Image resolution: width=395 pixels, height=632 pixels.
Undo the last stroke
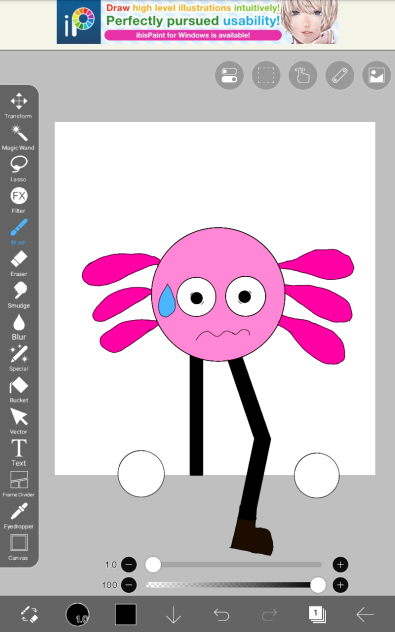tap(221, 615)
